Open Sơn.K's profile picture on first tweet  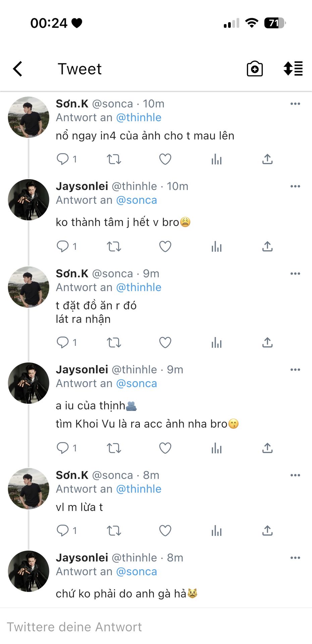tap(29, 117)
